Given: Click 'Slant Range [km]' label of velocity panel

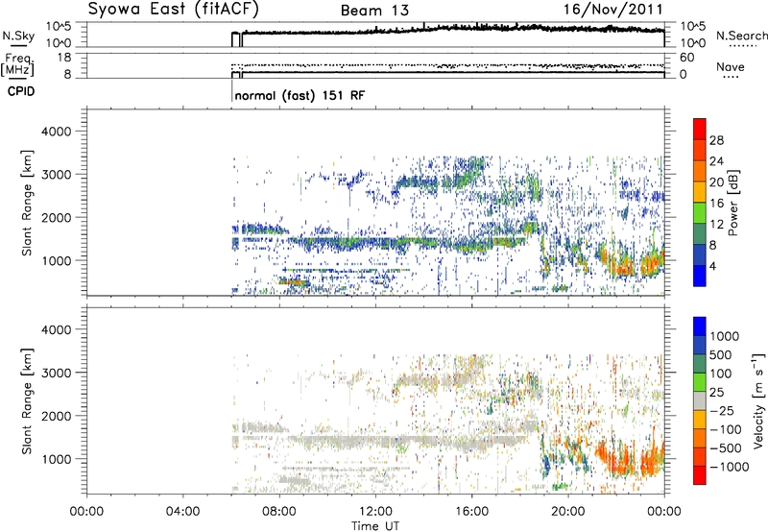Looking at the screenshot, I should pyautogui.click(x=27, y=401).
